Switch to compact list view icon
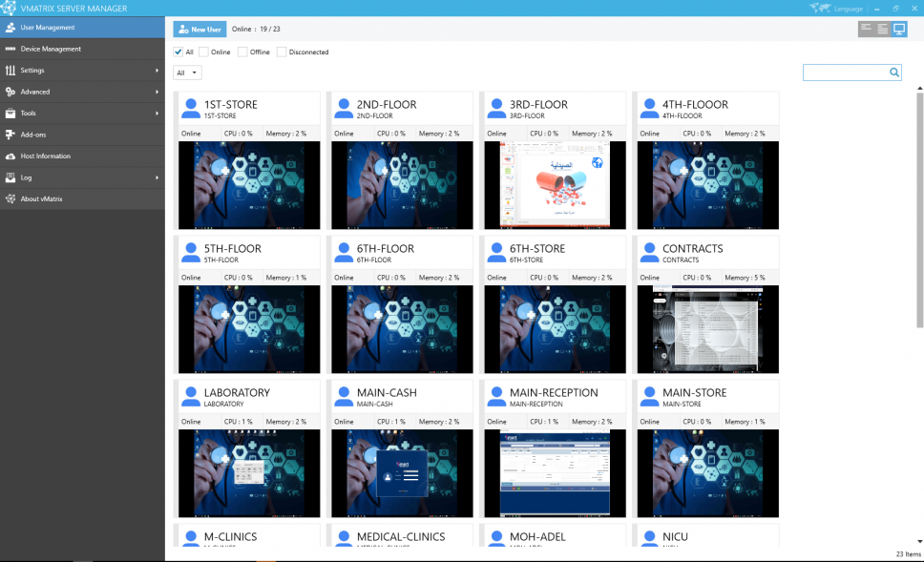This screenshot has width=924, height=562. click(866, 30)
